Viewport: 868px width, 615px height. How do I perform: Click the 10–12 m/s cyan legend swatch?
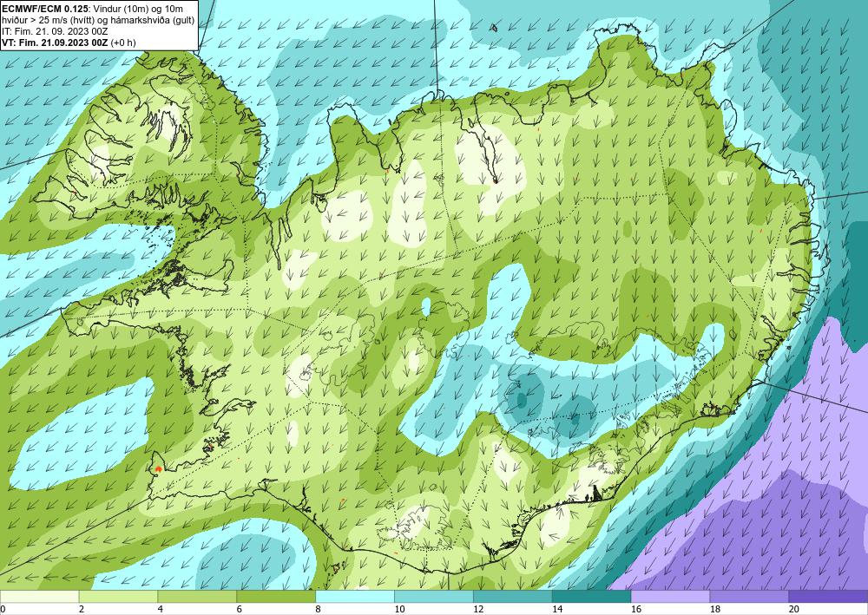434,596
